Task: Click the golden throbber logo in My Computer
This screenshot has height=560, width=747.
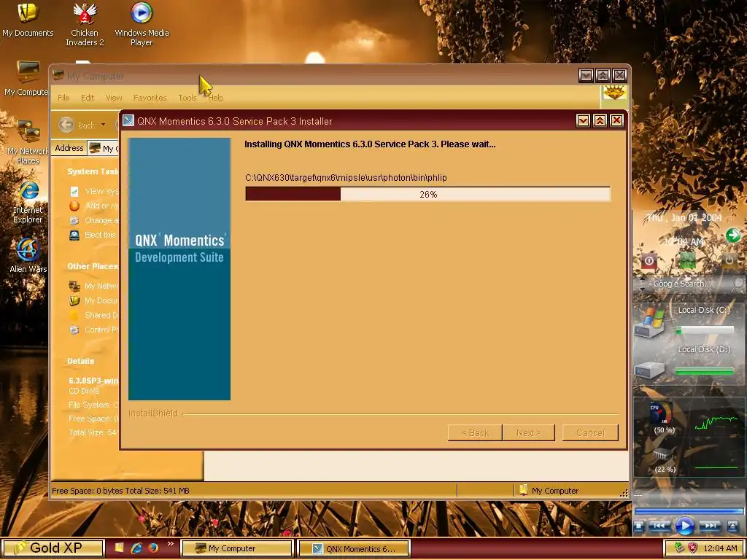Action: point(614,93)
